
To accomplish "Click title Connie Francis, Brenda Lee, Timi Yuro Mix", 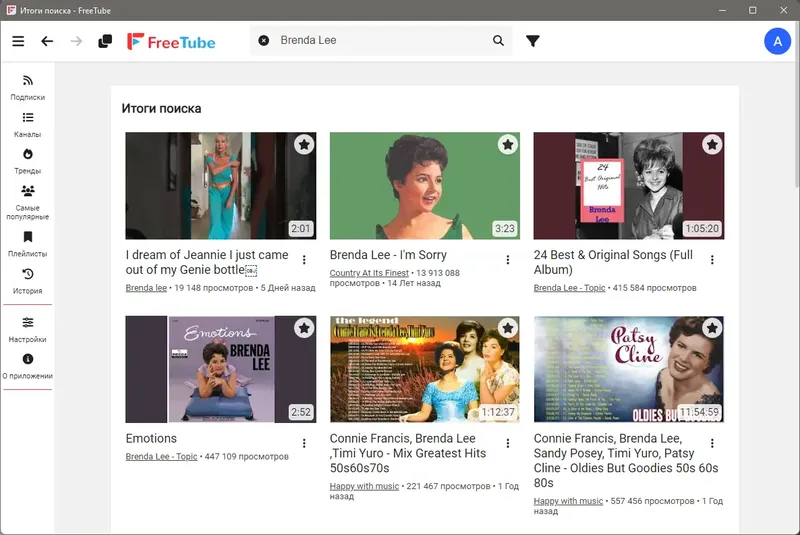I will click(408, 453).
